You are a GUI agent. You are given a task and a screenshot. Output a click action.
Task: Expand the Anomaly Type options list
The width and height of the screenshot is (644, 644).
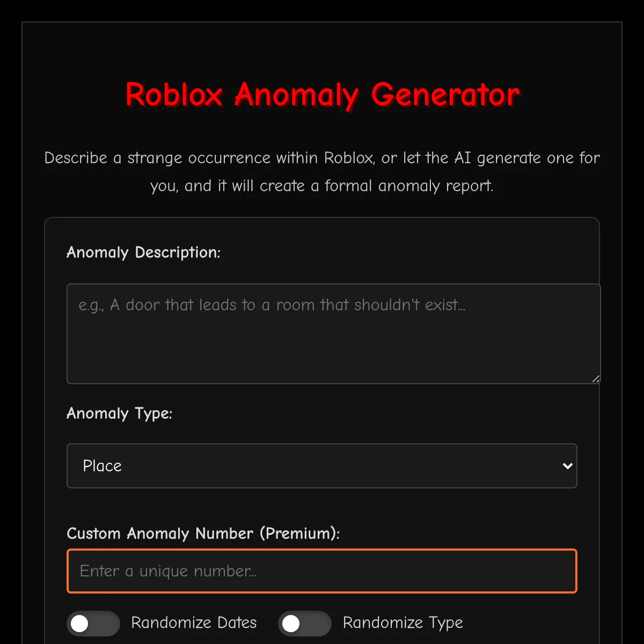pyautogui.click(x=322, y=466)
